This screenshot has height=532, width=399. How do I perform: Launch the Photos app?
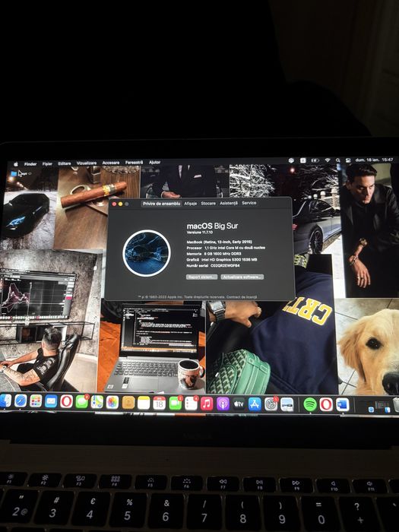(112, 403)
